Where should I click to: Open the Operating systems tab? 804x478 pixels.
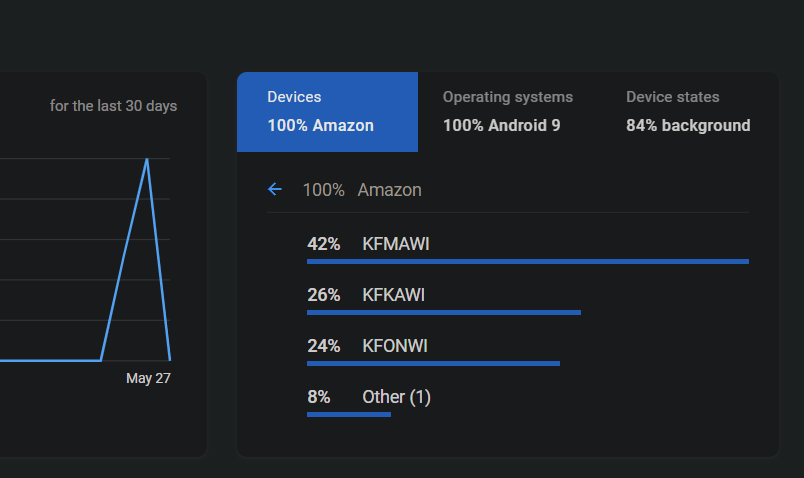508,111
